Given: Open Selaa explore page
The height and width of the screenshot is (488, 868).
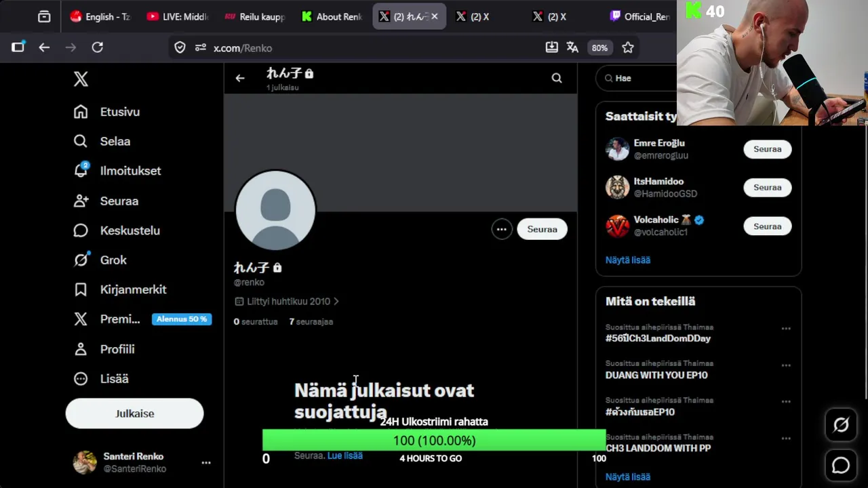Looking at the screenshot, I should [102, 141].
